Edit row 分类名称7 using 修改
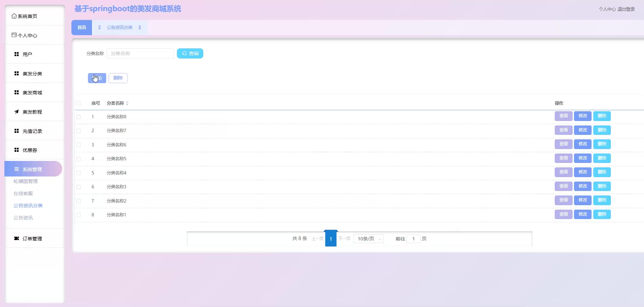The height and width of the screenshot is (307, 644). (583, 130)
